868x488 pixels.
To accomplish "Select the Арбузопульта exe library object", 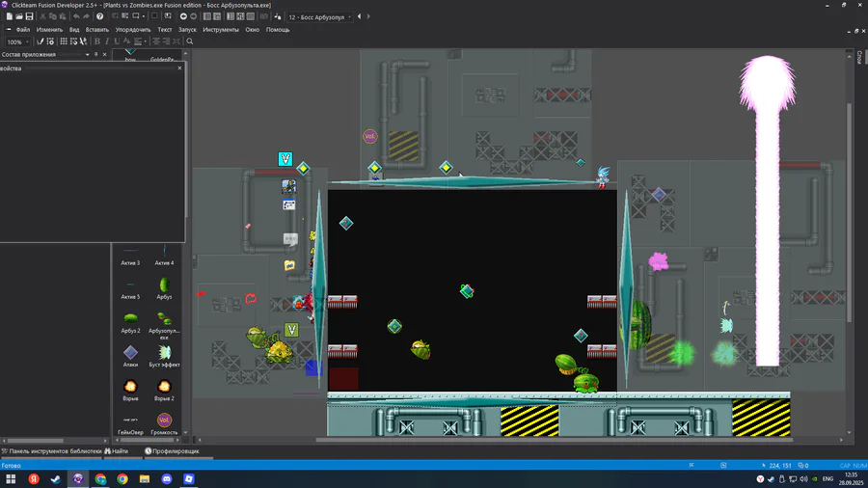I will pos(164,325).
